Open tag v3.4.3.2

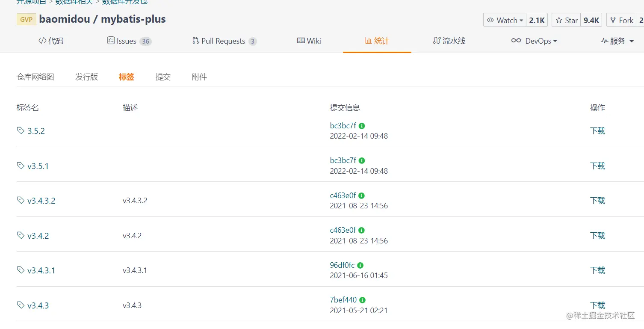click(x=41, y=201)
